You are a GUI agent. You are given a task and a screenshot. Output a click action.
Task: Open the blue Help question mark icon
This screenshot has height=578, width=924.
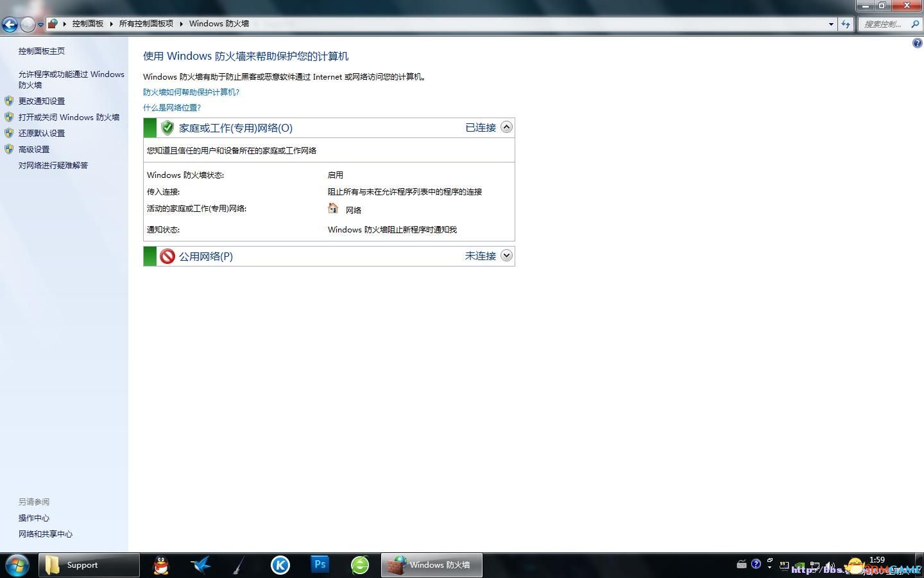(x=918, y=43)
